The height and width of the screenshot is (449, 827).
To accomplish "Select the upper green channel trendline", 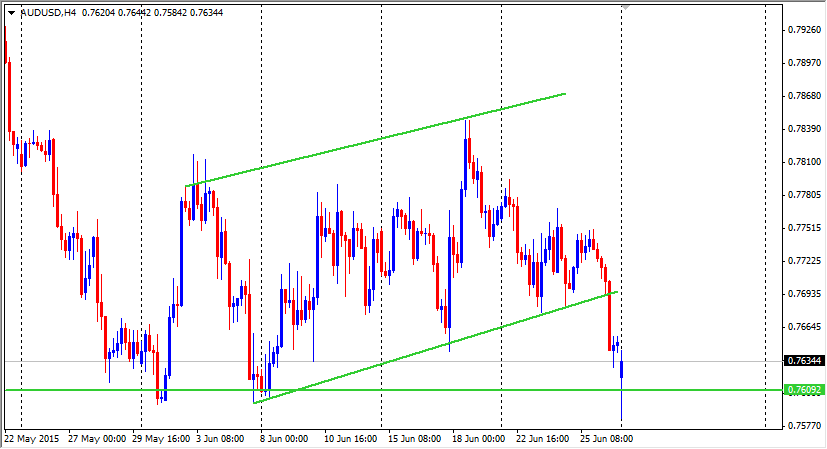I will tap(375, 140).
